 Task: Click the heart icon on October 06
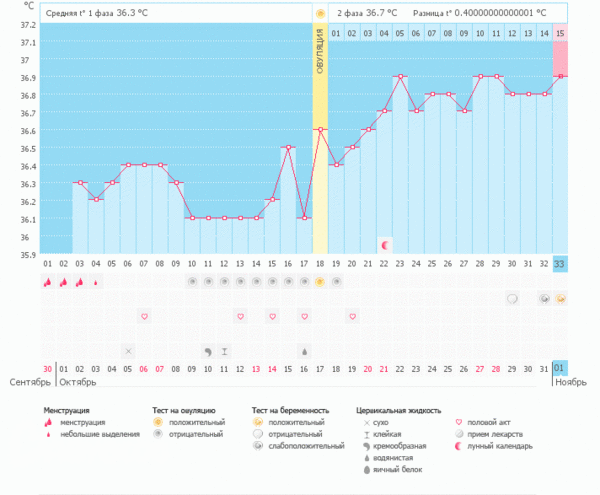pyautogui.click(x=144, y=316)
